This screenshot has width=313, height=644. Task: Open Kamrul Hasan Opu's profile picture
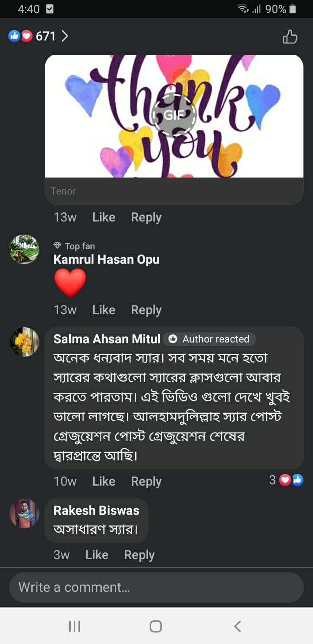(24, 249)
